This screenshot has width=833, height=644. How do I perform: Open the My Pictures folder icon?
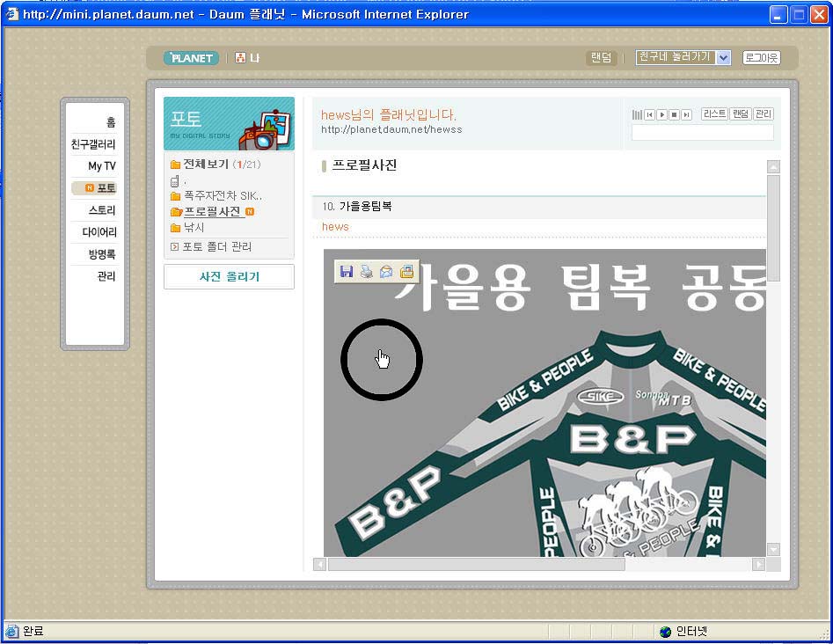tap(406, 272)
